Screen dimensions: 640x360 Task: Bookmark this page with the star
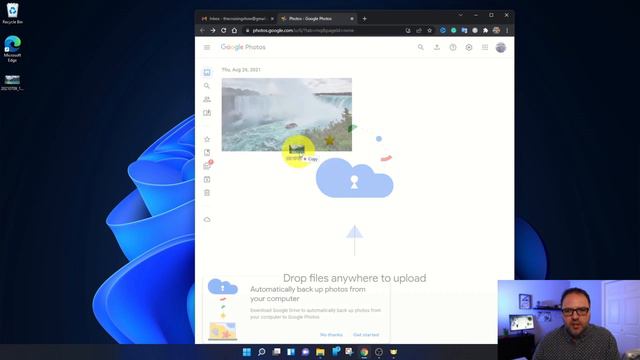[429, 30]
